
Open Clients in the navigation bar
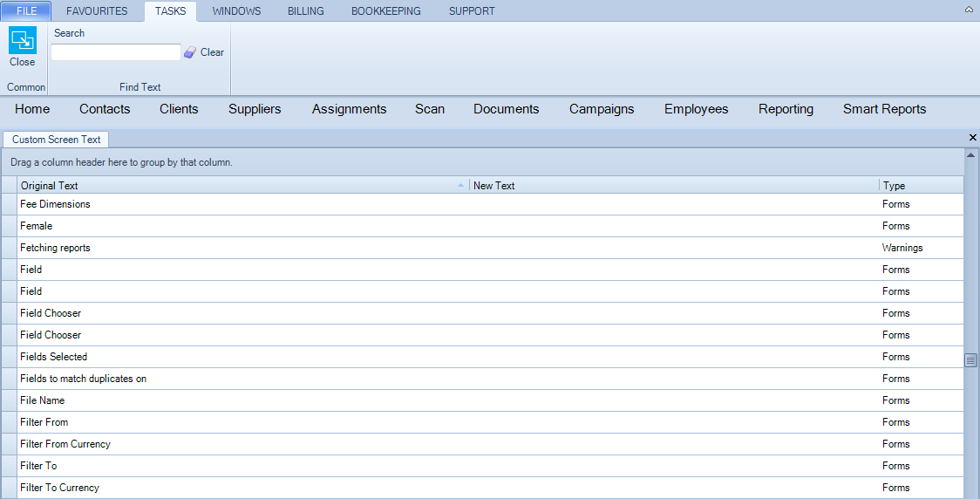click(x=179, y=109)
